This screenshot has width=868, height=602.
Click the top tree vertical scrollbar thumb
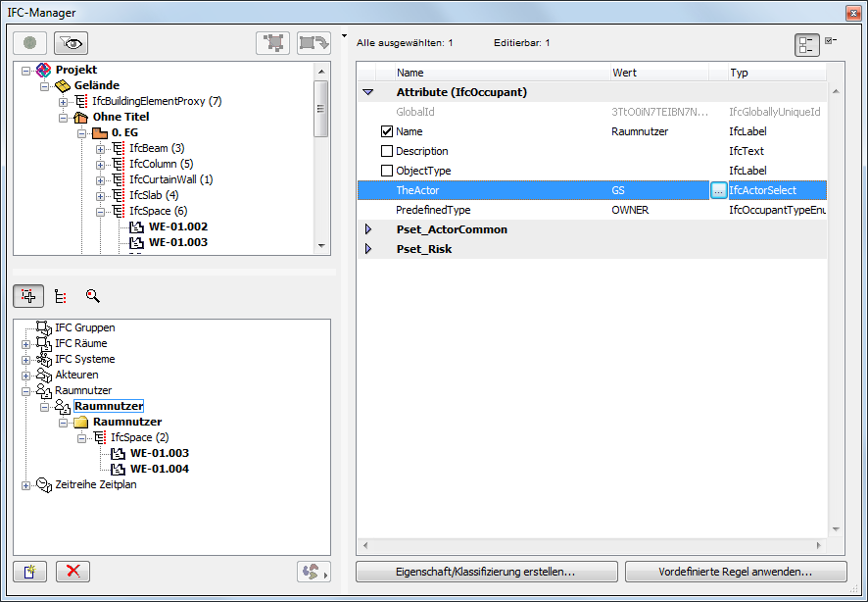click(320, 109)
